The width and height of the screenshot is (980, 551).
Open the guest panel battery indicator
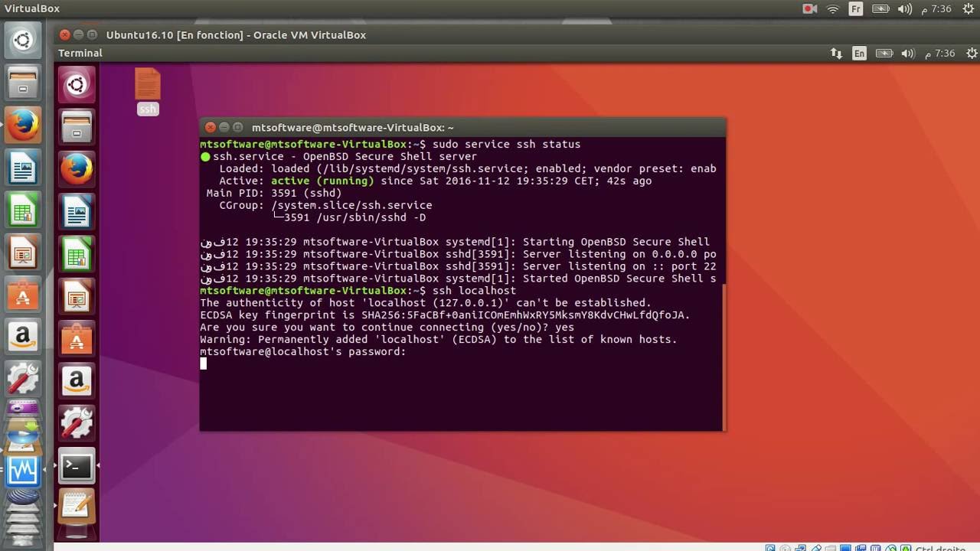click(884, 54)
